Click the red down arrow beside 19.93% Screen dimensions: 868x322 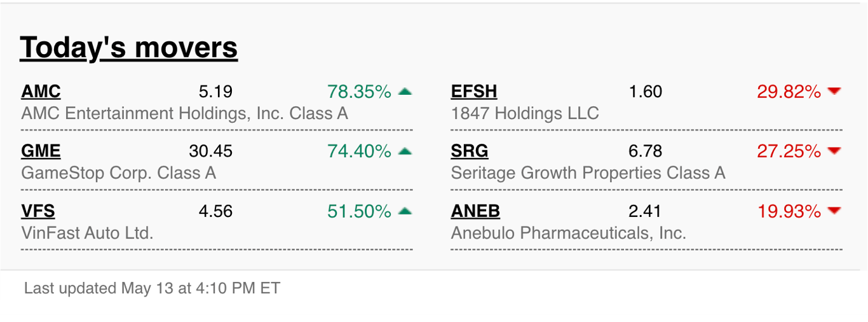coord(834,211)
